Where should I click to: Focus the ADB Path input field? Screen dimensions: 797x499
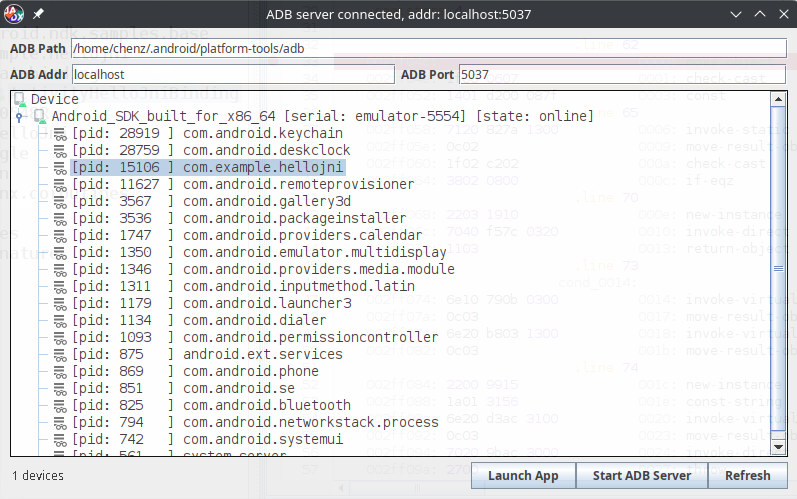click(428, 48)
